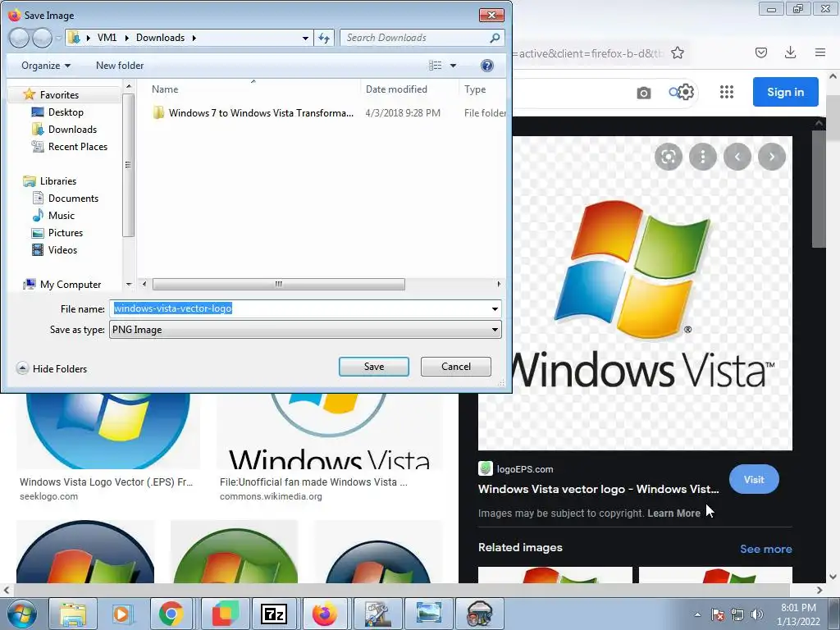Open the Pocket save icon in Firefox

760,52
